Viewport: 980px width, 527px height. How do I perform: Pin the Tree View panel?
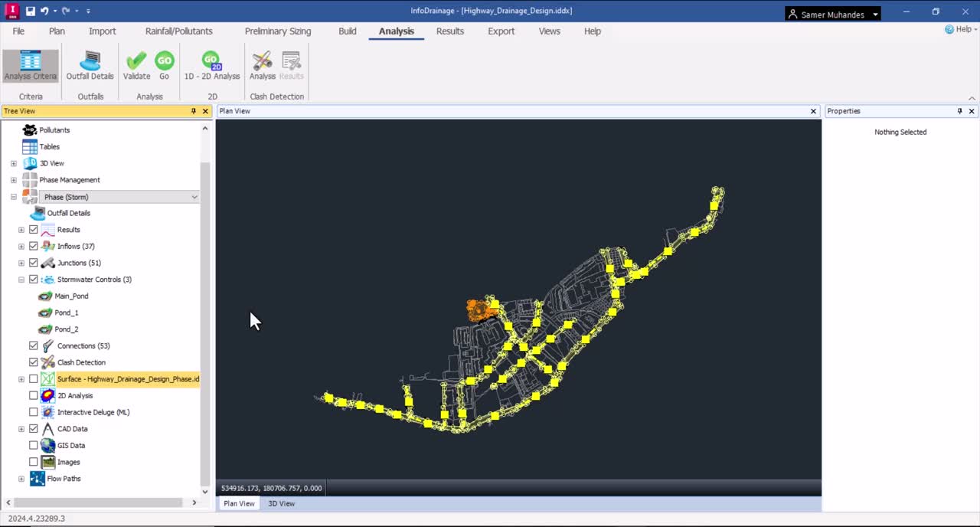(x=194, y=111)
